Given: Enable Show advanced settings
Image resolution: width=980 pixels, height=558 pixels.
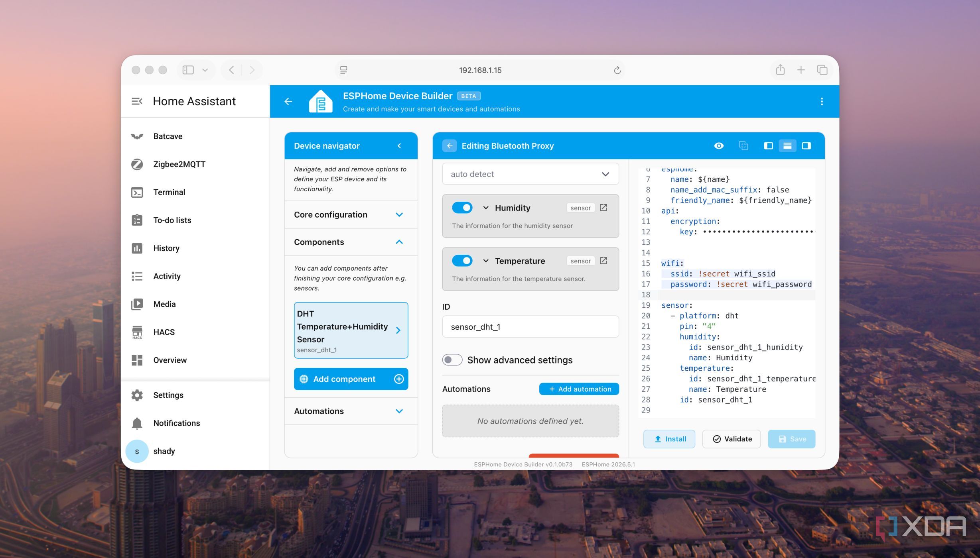Looking at the screenshot, I should [x=452, y=360].
